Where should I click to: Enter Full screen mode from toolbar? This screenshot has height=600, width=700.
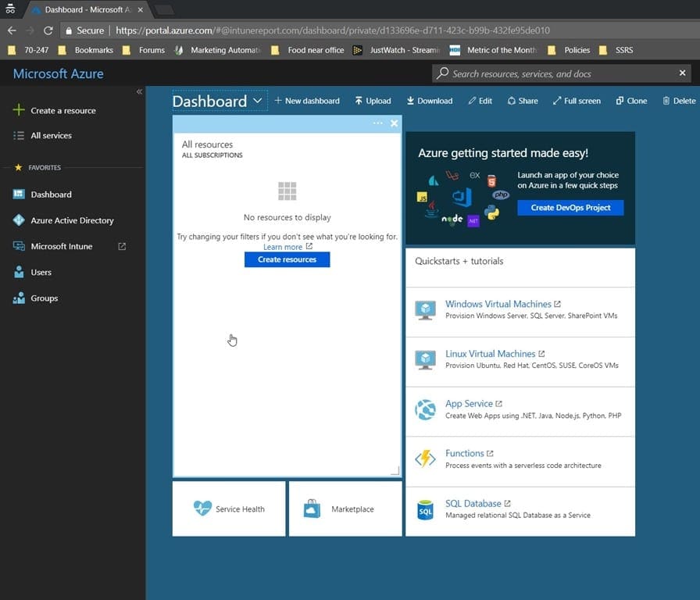[x=577, y=101]
